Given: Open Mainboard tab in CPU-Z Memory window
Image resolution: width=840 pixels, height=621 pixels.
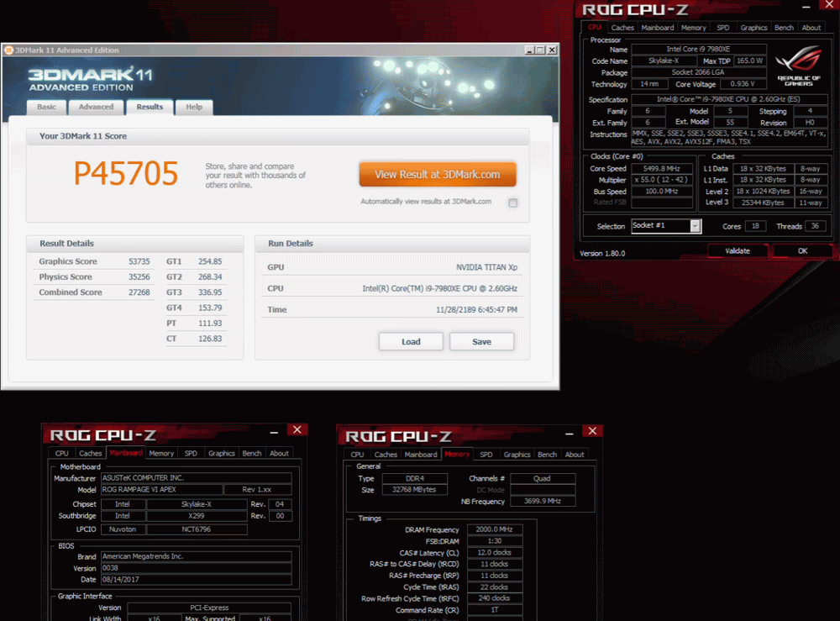Looking at the screenshot, I should click(x=421, y=455).
